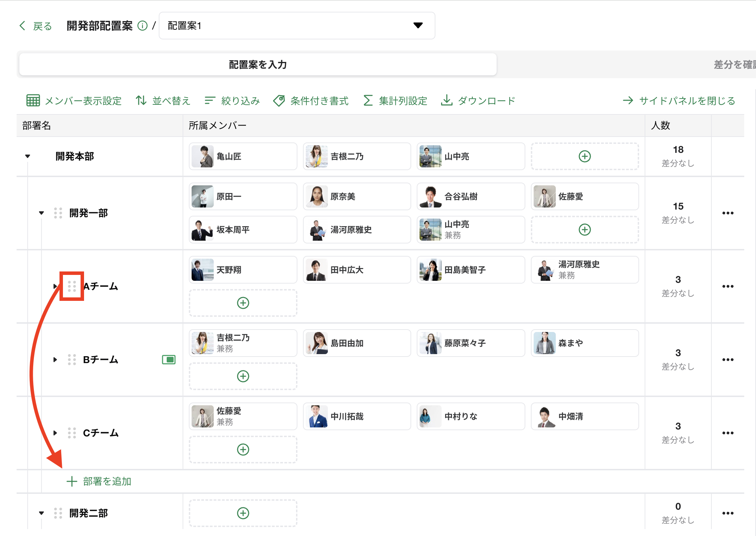756x536 pixels.
Task: Switch to the 配置案を入力 tab
Action: pos(258,65)
